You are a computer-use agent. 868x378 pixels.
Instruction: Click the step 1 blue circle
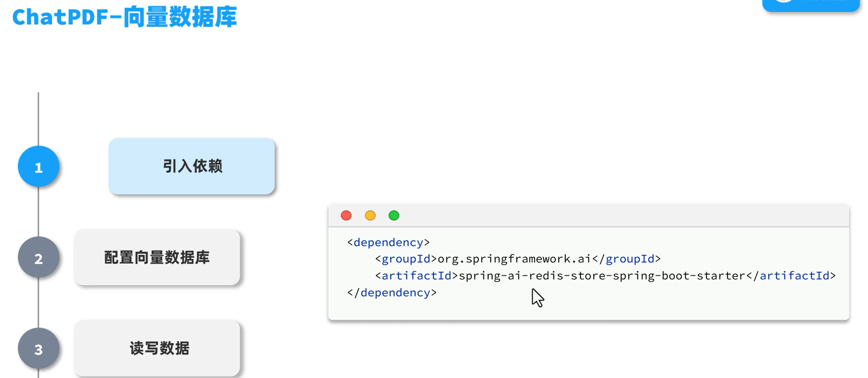(38, 167)
